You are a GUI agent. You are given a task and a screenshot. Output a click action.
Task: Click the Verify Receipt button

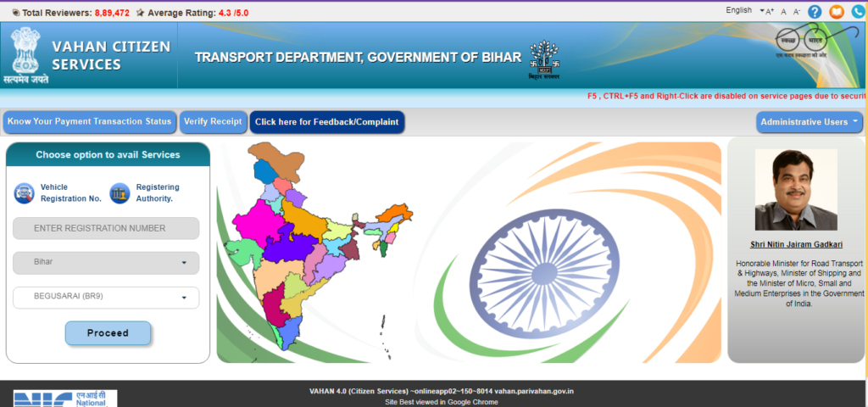(x=213, y=122)
